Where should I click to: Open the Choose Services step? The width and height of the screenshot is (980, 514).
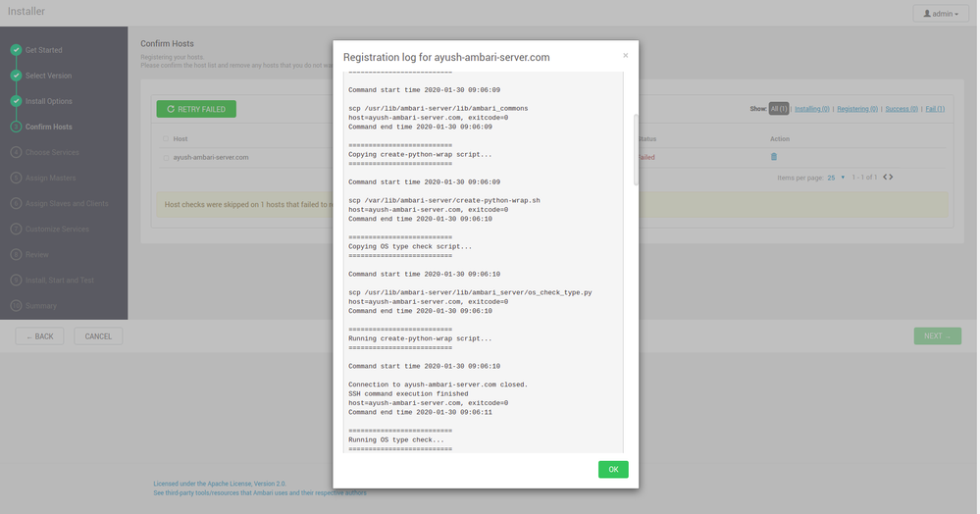52,153
